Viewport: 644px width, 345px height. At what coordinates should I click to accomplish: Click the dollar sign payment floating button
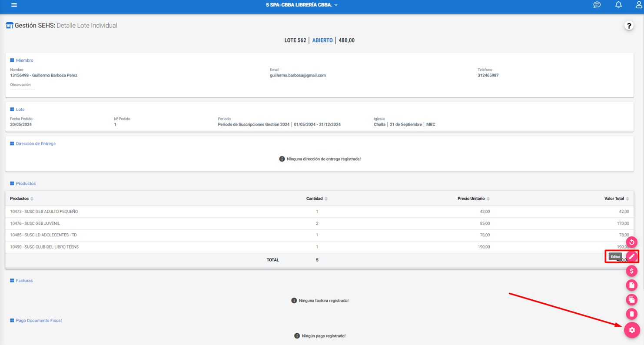coord(632,271)
